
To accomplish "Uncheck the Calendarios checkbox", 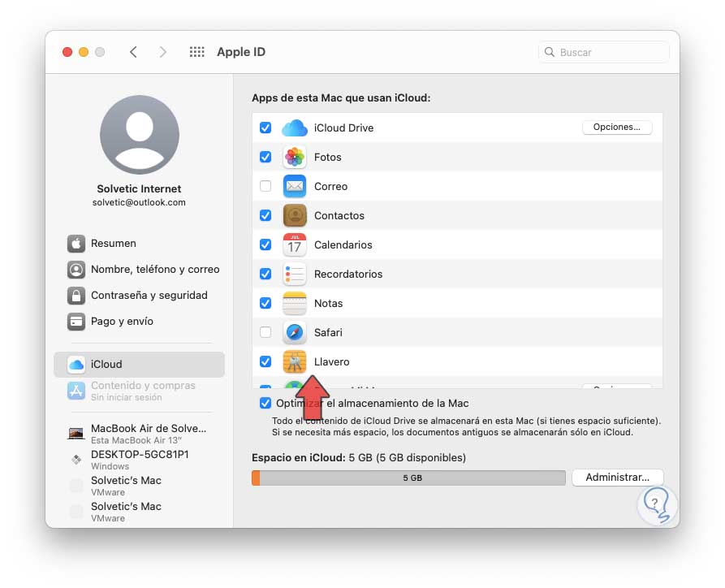I will pyautogui.click(x=265, y=244).
